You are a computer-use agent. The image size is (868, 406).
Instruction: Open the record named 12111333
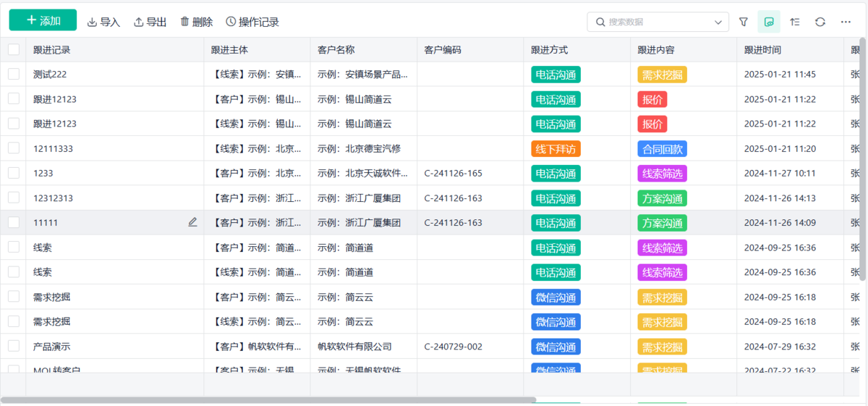point(53,148)
